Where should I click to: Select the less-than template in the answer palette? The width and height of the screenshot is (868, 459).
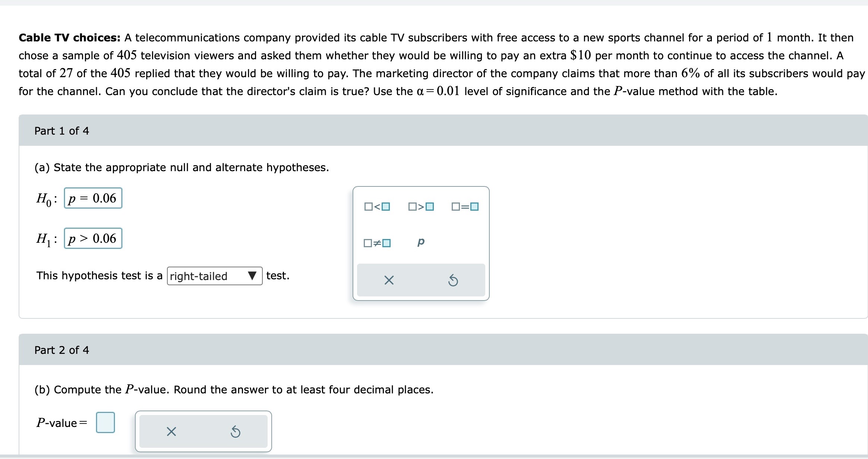click(x=376, y=207)
